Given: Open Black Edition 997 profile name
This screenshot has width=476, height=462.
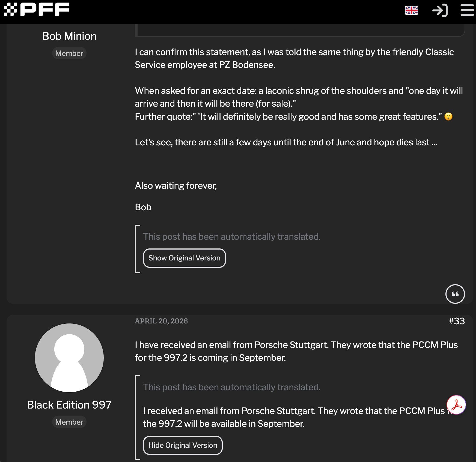Looking at the screenshot, I should tap(69, 405).
